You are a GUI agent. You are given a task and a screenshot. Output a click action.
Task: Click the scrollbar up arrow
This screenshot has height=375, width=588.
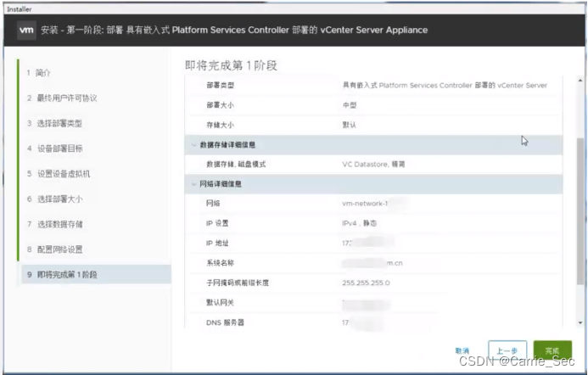(580, 81)
